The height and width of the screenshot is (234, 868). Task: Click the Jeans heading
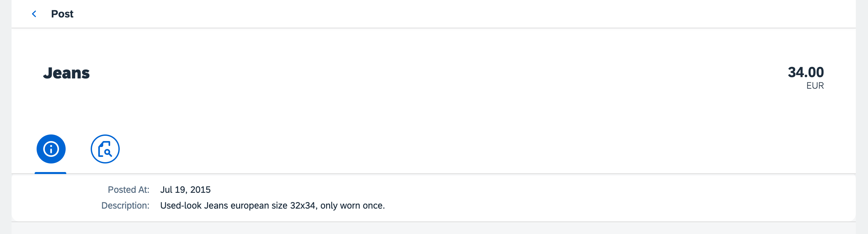pos(66,73)
